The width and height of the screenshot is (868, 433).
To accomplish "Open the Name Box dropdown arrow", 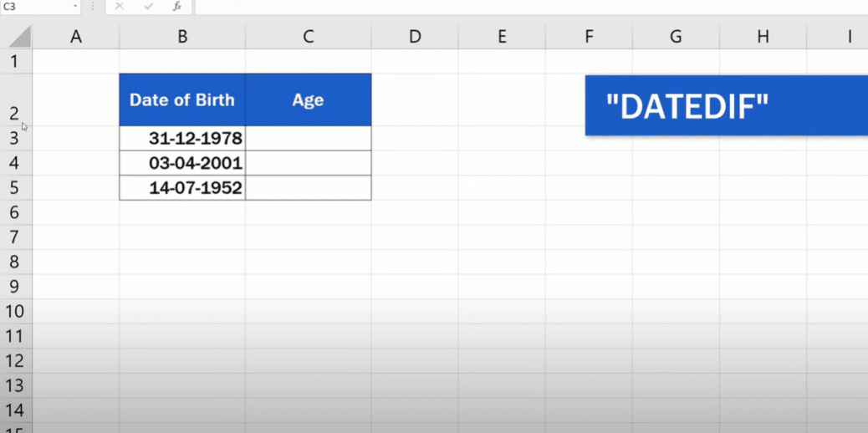I will click(x=75, y=7).
